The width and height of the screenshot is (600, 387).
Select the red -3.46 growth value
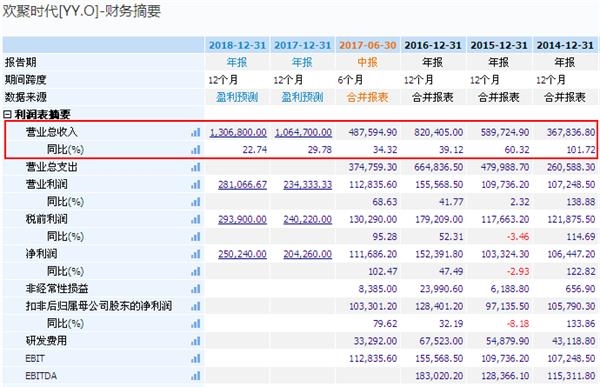[518, 237]
